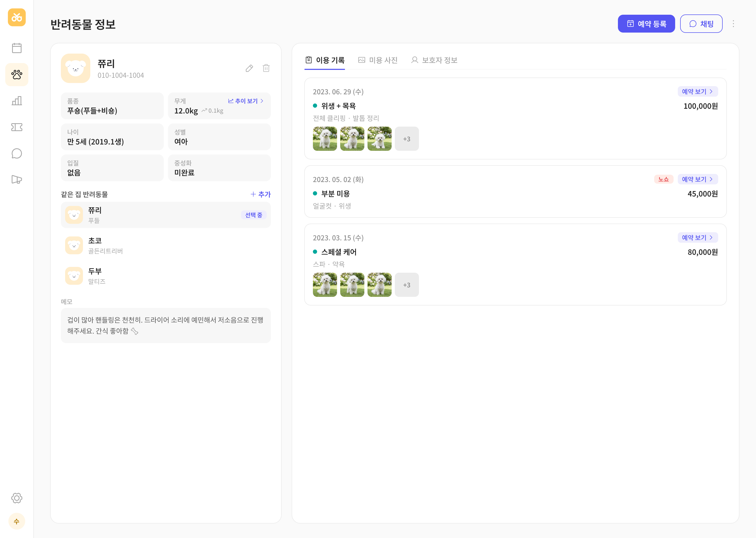Screen dimensions: 756x538
Task: Click 성별 여아 field
Action: pyautogui.click(x=219, y=137)
